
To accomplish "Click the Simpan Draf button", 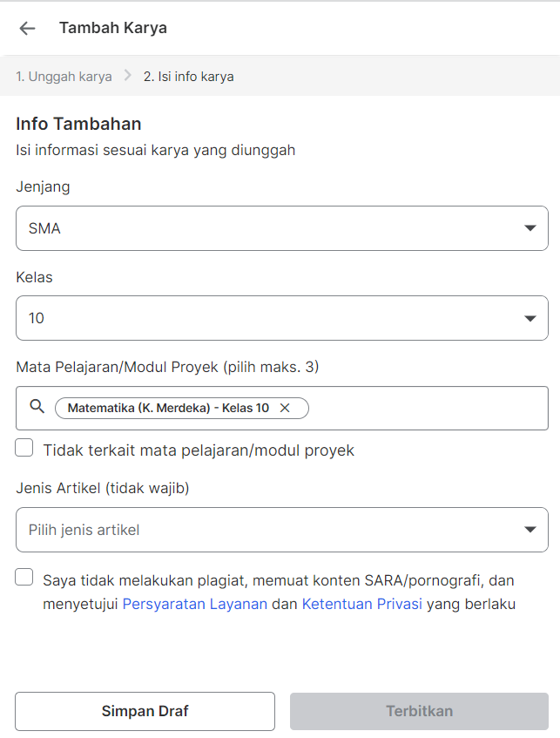I will point(145,711).
